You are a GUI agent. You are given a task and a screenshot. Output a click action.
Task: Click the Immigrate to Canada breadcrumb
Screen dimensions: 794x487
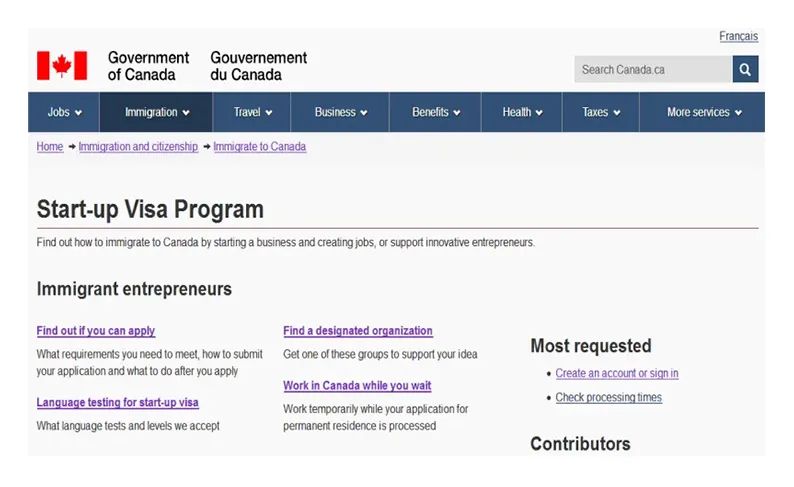(x=259, y=146)
